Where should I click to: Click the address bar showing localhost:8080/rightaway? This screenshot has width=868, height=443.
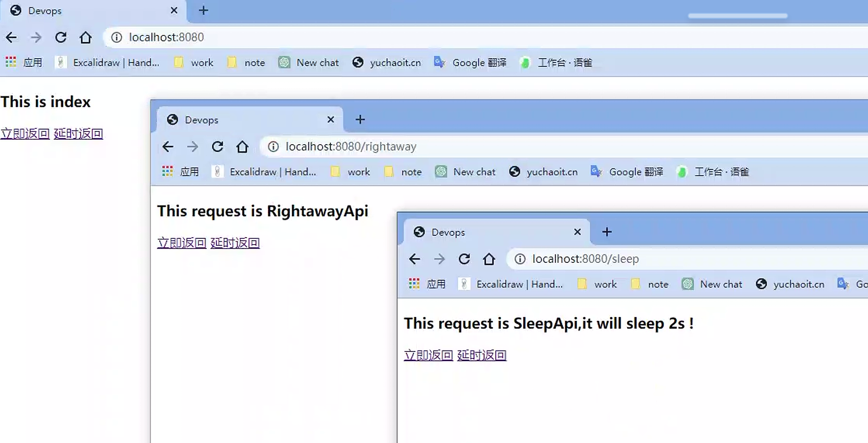[443, 147]
